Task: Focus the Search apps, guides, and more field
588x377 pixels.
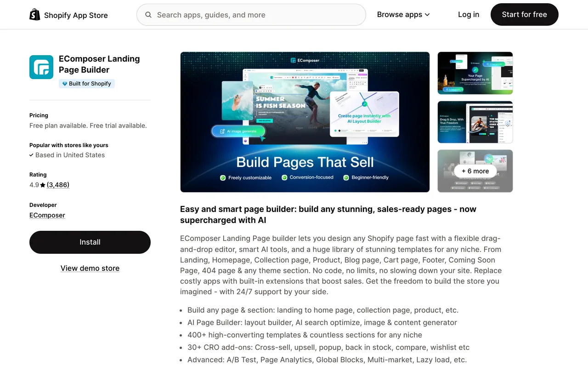Action: [251, 15]
